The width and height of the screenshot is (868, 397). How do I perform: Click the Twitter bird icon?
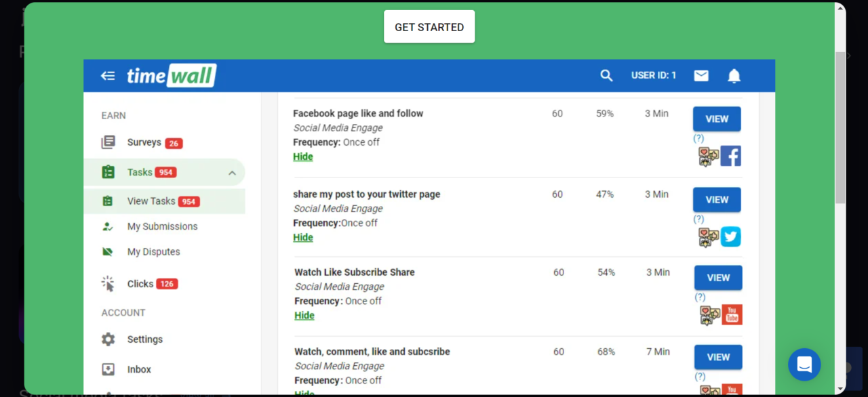tap(730, 236)
